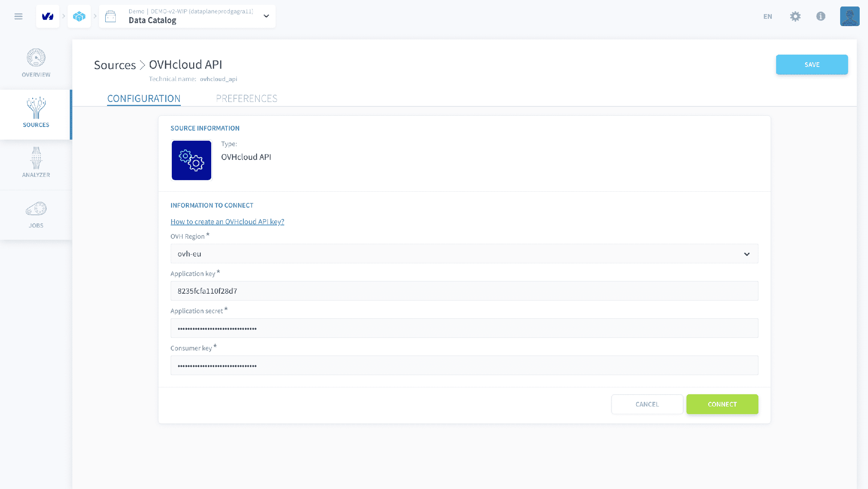868x489 pixels.
Task: Navigate back to Sources breadcrumb
Action: point(115,65)
